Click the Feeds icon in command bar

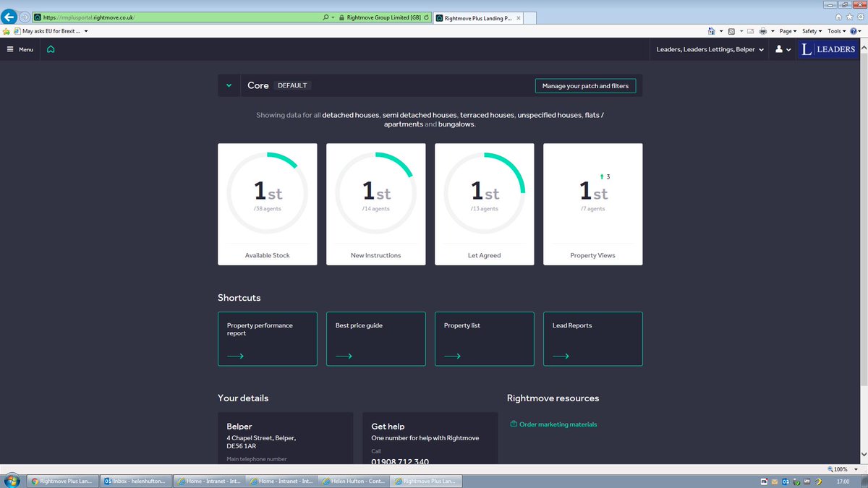pyautogui.click(x=731, y=31)
